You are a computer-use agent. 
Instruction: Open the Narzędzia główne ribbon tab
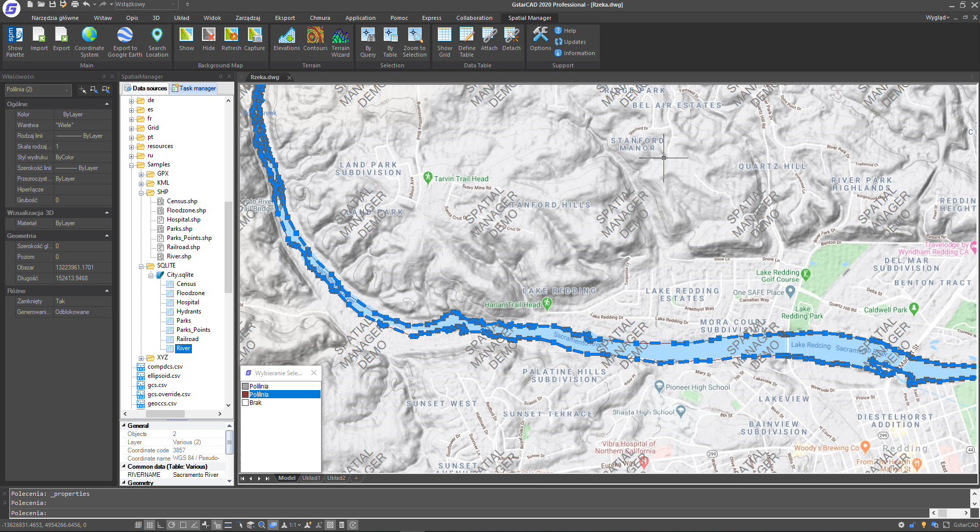[x=55, y=18]
